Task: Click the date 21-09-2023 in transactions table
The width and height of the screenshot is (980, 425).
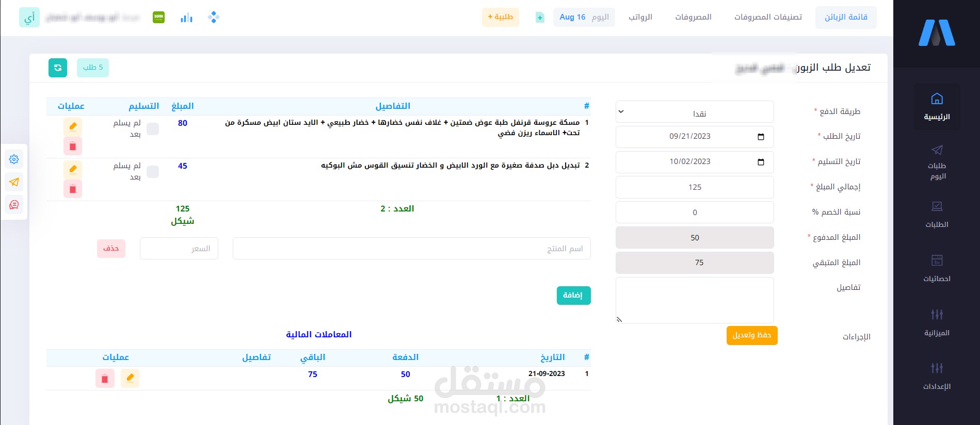Action: (547, 373)
